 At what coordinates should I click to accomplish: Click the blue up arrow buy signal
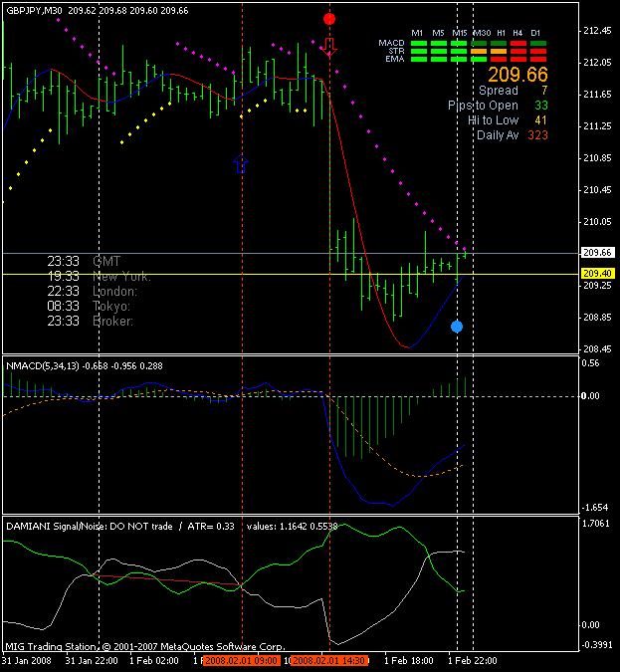[x=241, y=163]
